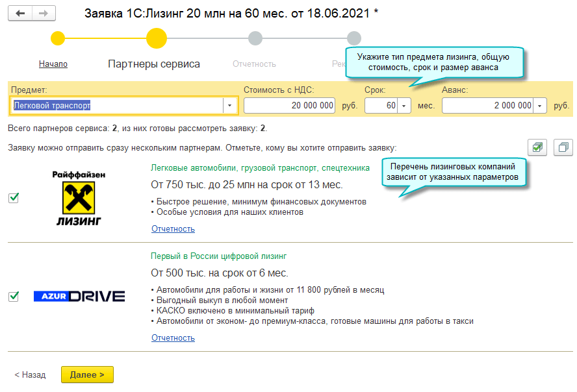Image resolution: width=577 pixels, height=392 pixels.
Task: Click the check all partners icon
Action: tap(537, 147)
